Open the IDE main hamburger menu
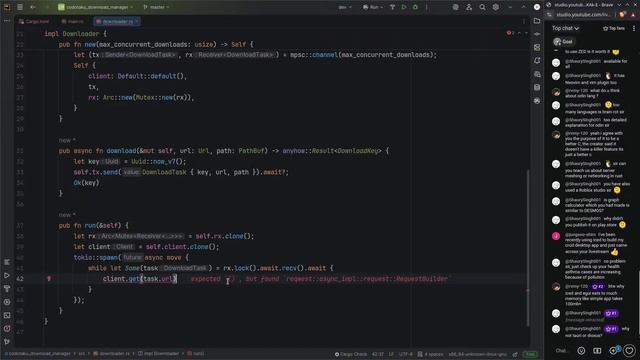 (x=20, y=7)
